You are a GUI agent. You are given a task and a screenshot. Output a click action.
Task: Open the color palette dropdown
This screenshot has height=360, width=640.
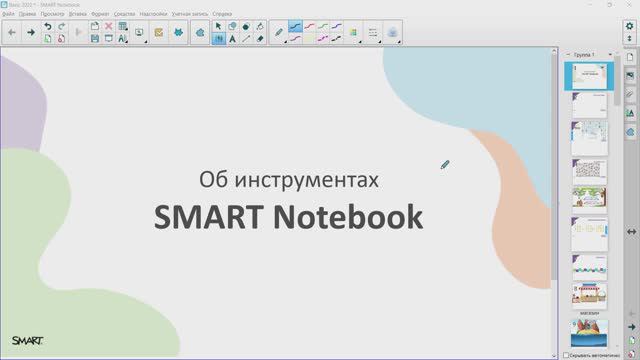point(353,32)
